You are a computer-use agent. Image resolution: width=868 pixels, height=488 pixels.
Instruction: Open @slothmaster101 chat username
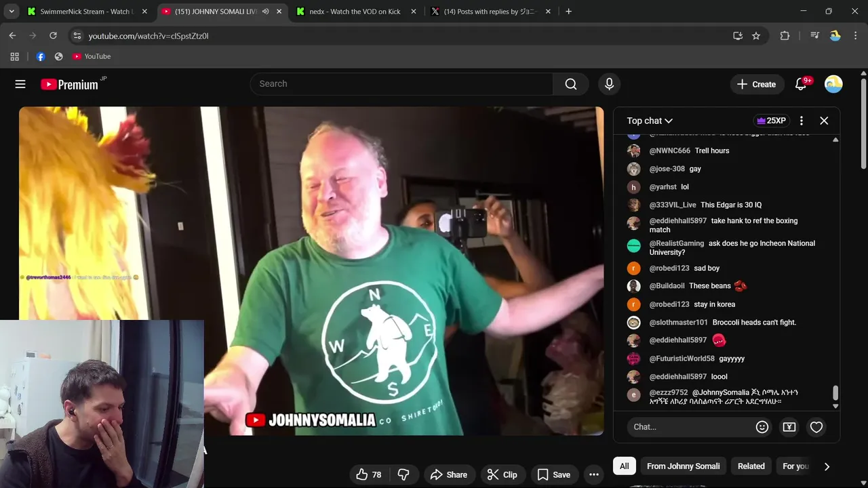[678, 323]
